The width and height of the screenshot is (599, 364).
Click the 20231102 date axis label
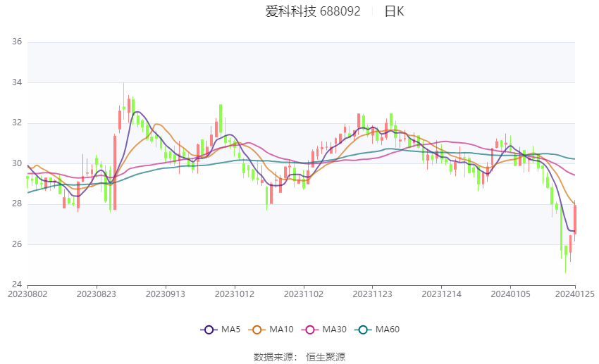coord(304,294)
